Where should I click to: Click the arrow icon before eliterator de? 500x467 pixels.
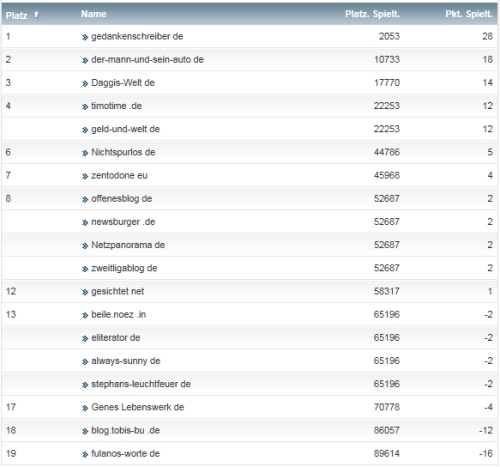85,339
